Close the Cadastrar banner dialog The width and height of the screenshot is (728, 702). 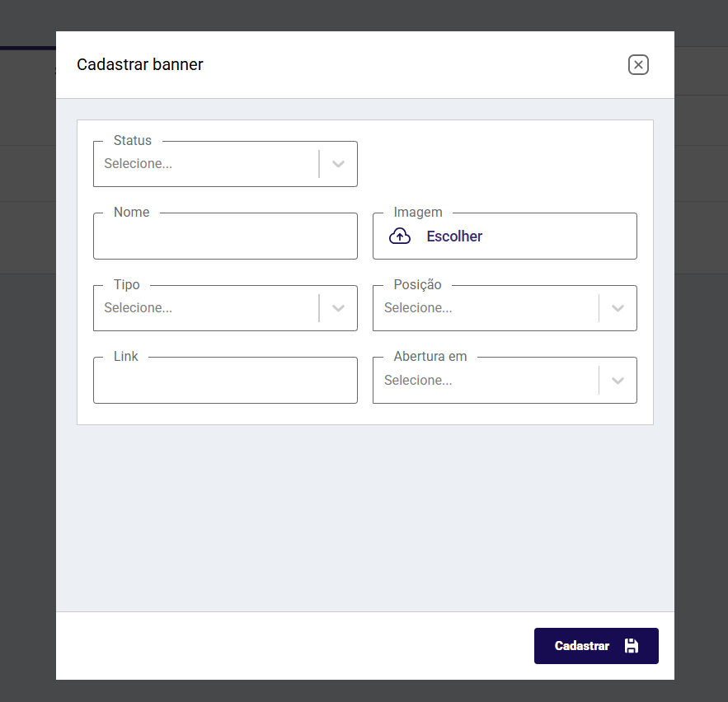coord(638,64)
